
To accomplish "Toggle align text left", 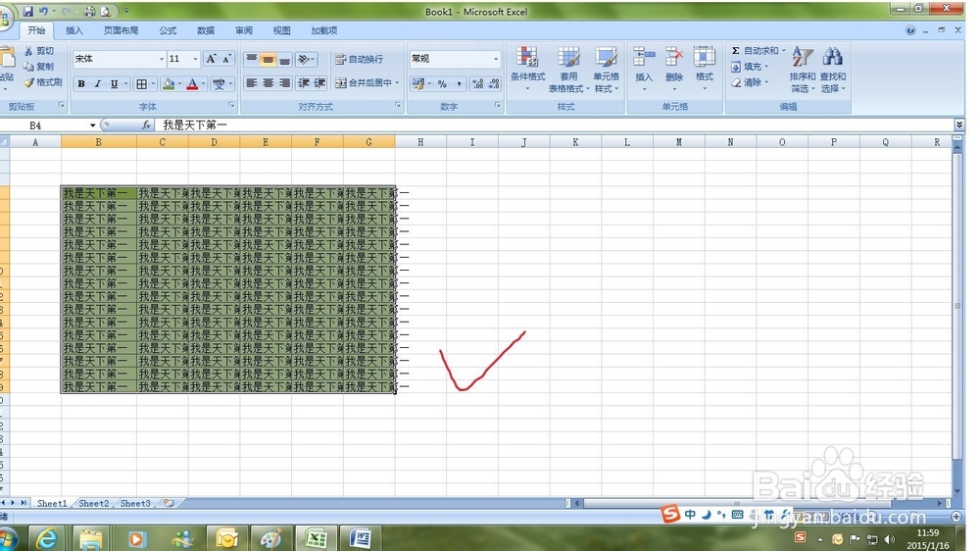I will point(251,82).
